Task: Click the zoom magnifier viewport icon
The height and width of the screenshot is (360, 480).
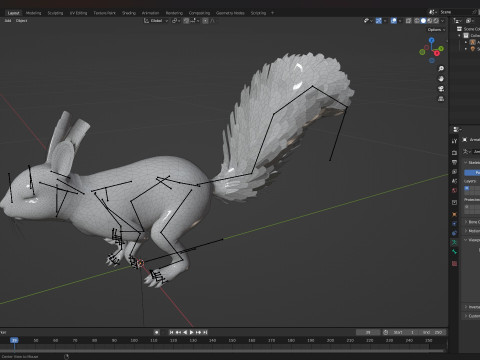Action: click(x=441, y=69)
